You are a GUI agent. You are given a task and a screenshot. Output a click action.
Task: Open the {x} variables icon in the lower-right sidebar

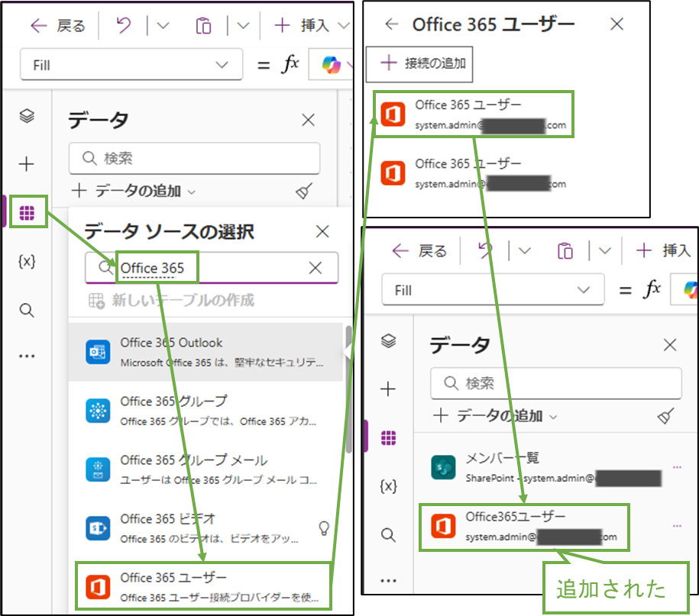pyautogui.click(x=388, y=486)
